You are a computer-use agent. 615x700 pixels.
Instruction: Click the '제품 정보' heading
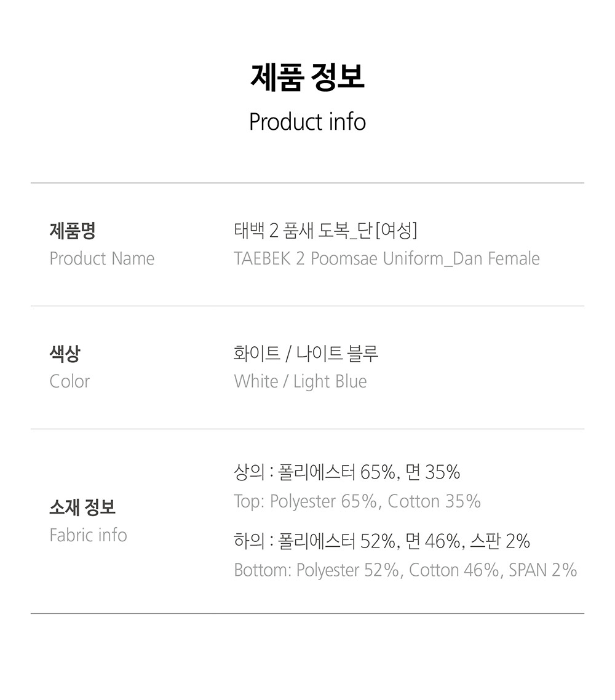coord(307,78)
